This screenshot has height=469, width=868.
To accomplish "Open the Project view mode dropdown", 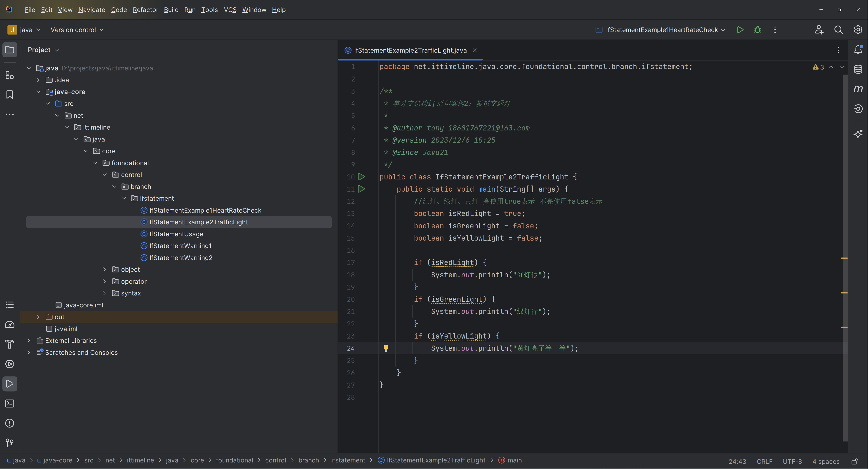I will pyautogui.click(x=43, y=50).
